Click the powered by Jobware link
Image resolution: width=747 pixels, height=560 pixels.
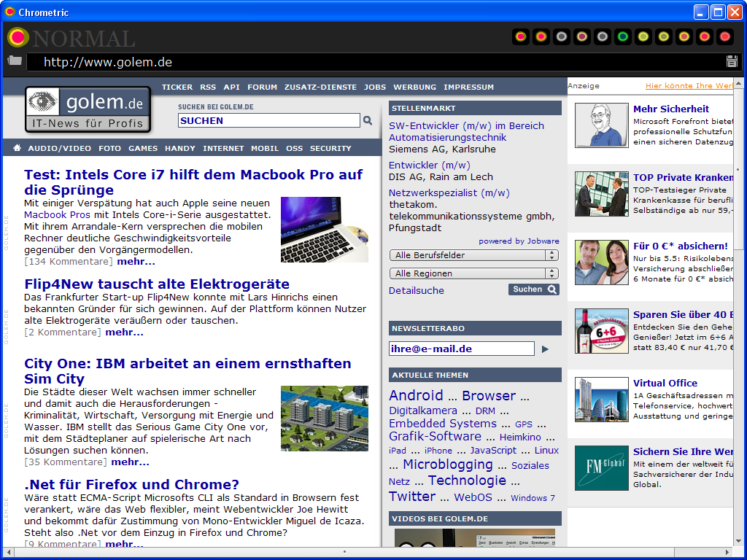click(x=519, y=241)
